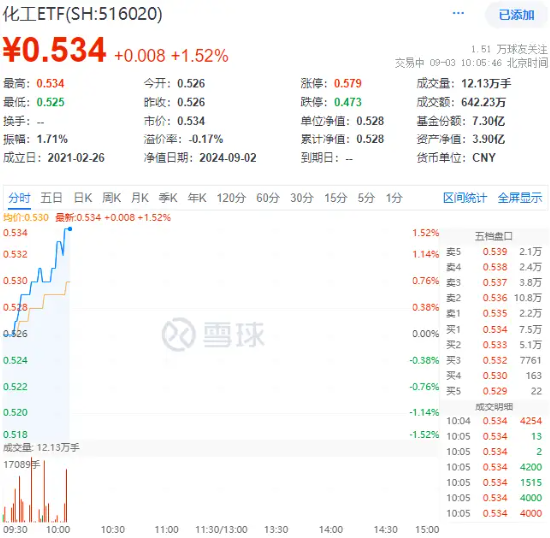
Task: Click the 买5 0.529 order row
Action: [494, 391]
